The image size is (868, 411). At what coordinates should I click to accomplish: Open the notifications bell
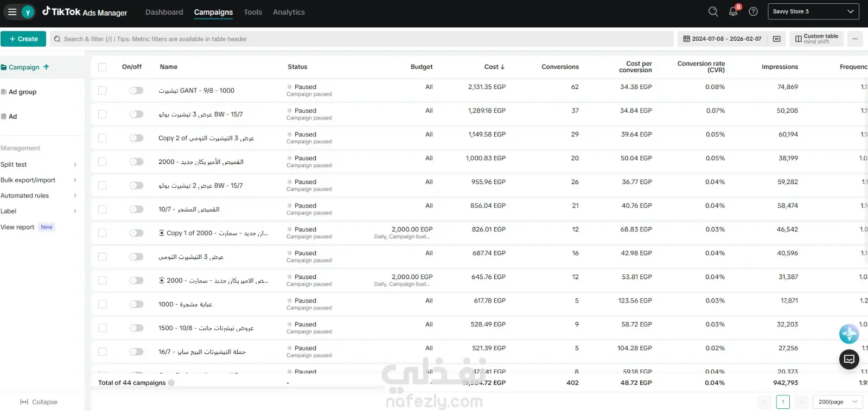point(733,11)
